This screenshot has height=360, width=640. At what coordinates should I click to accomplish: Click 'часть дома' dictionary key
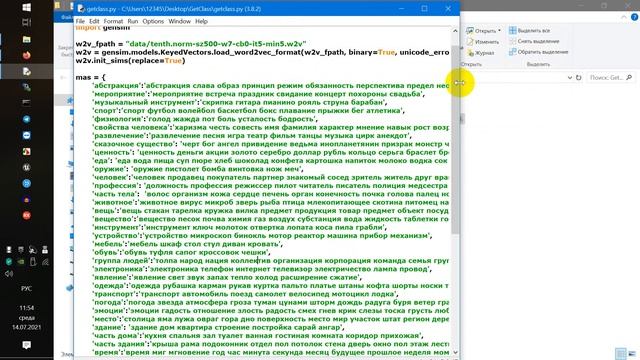pyautogui.click(x=116, y=336)
